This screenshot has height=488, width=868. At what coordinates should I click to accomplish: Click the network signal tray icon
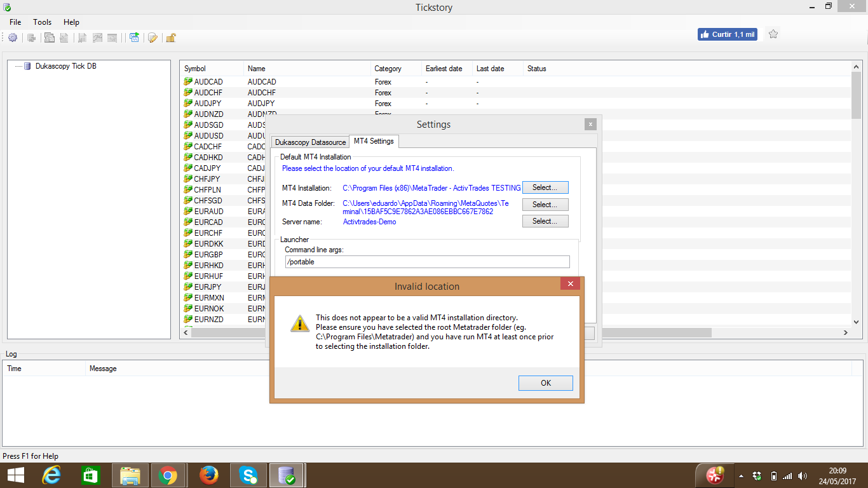[x=787, y=476]
